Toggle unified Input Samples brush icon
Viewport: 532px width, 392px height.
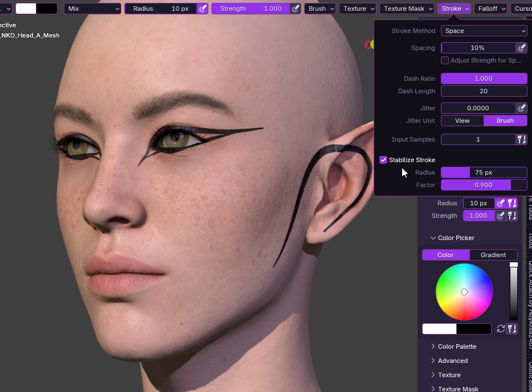[521, 139]
